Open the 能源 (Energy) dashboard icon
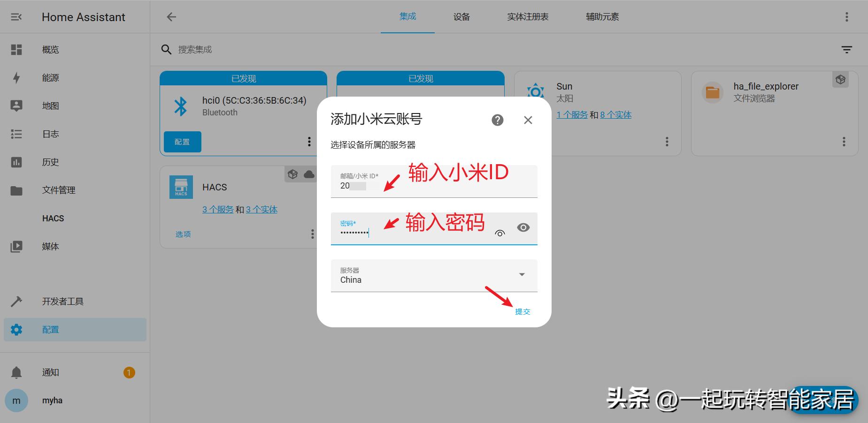Viewport: 868px width, 423px height. pyautogui.click(x=16, y=77)
